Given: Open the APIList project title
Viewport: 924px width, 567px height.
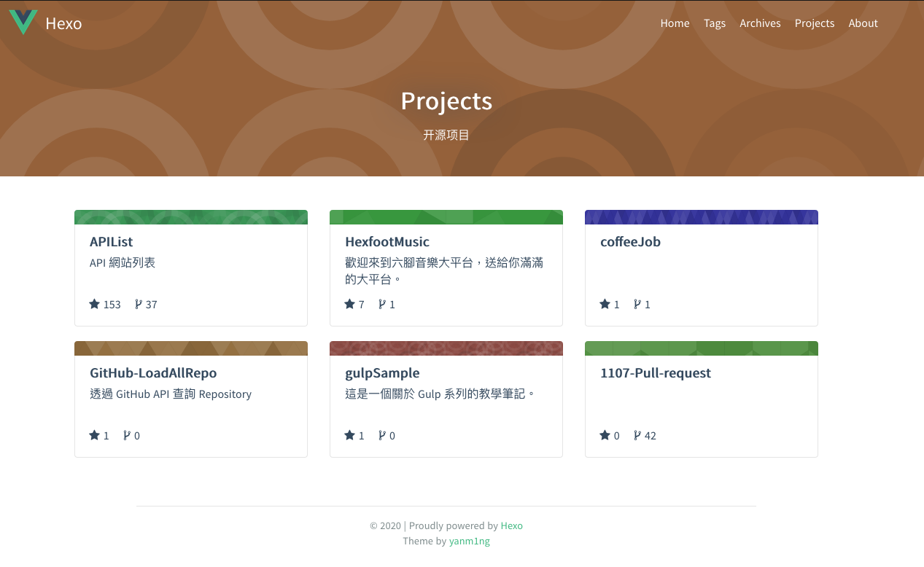Looking at the screenshot, I should coord(112,242).
